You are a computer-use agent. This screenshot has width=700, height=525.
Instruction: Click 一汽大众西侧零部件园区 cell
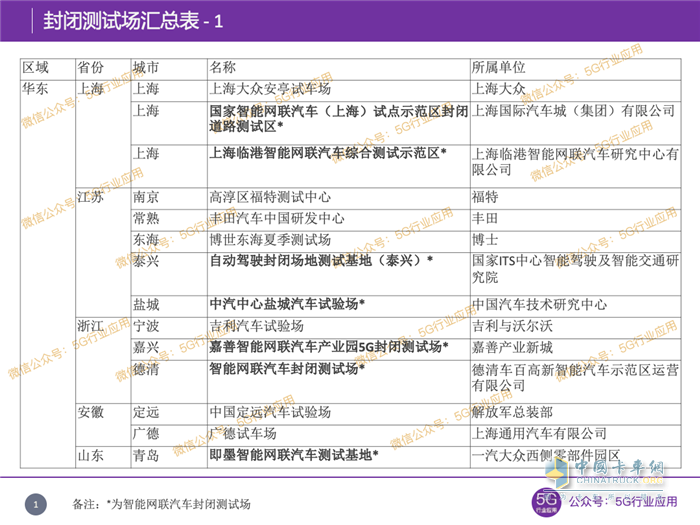pos(575,457)
